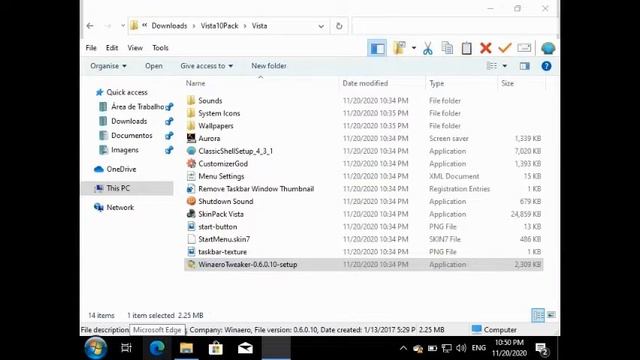Select the CustomizerGod application
Screen dimensions: 640x360
223,164
